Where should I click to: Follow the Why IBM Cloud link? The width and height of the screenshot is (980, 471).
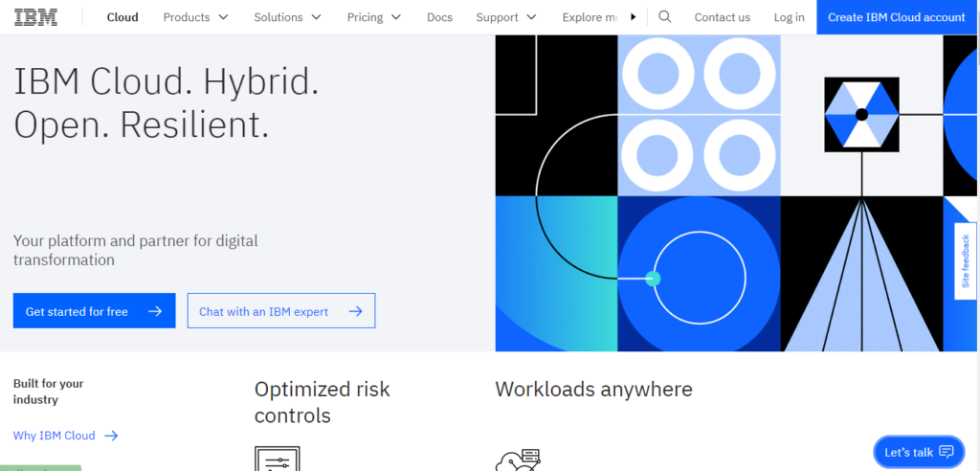coord(66,436)
